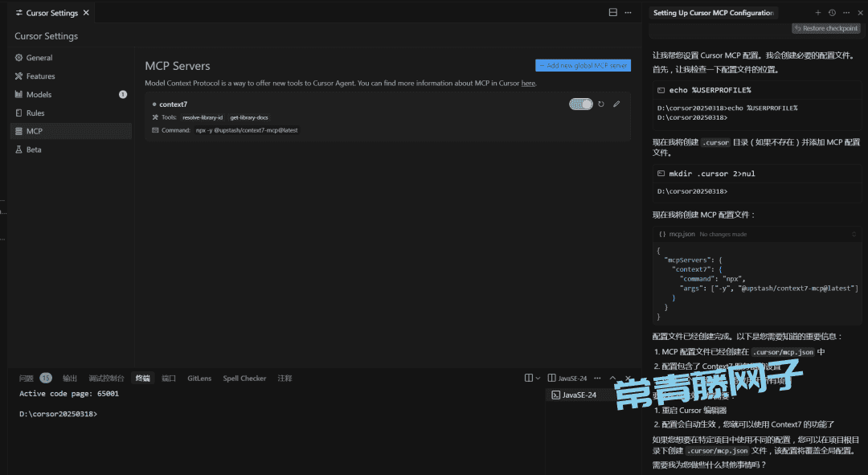
Task: Open chat panel more options ellipsis
Action: (x=846, y=12)
